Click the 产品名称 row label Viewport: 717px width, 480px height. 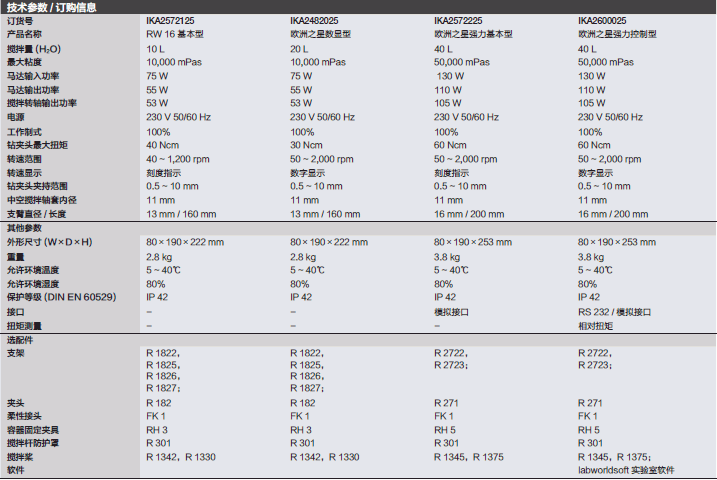click(x=24, y=34)
